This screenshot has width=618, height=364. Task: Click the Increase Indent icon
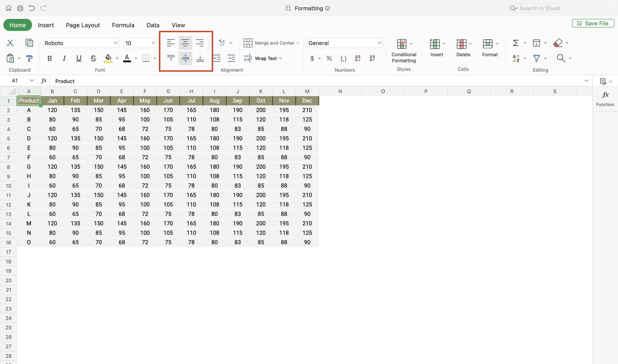point(231,58)
